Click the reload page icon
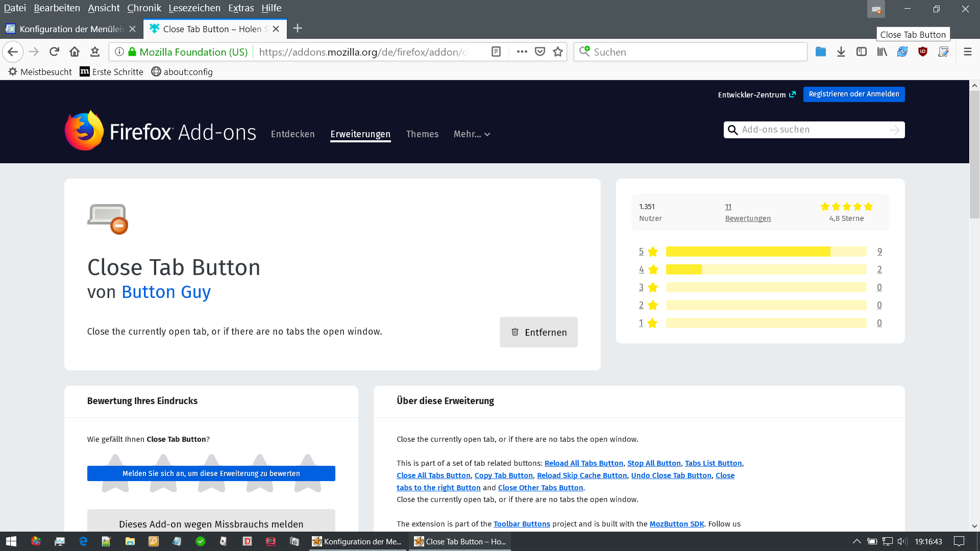The width and height of the screenshot is (980, 551). (54, 52)
